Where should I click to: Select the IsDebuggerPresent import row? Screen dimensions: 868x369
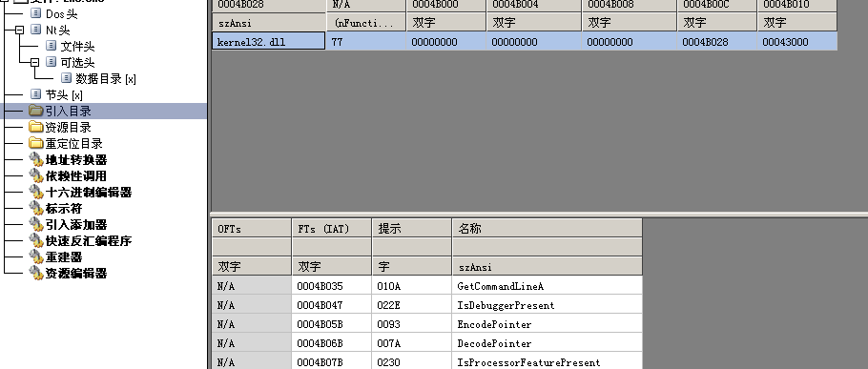point(426,305)
